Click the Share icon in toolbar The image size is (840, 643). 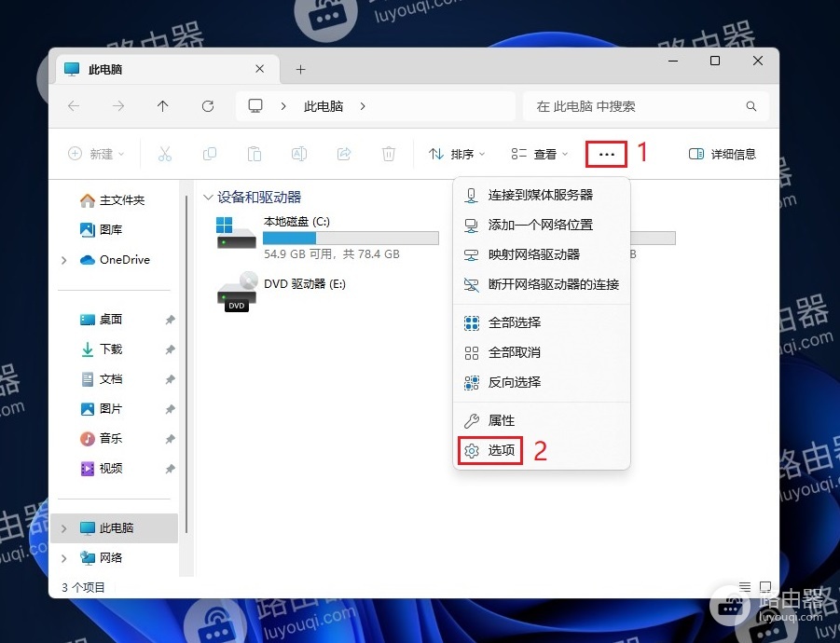(x=344, y=154)
